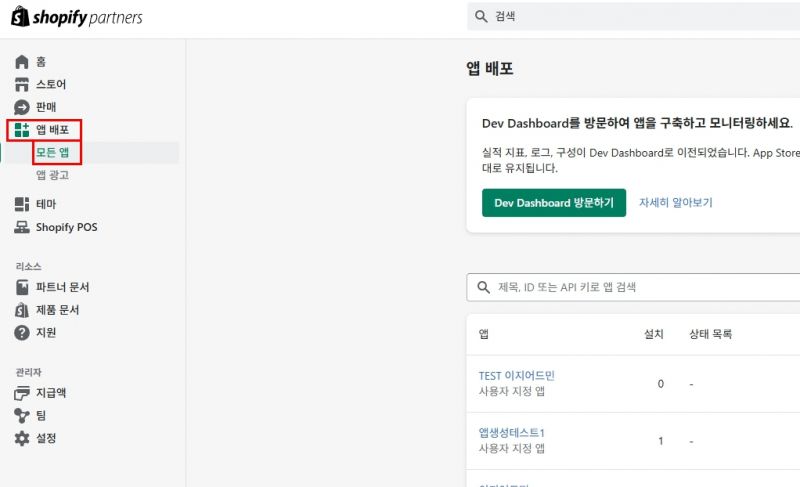Click the question mark icon beside 지원

point(22,332)
